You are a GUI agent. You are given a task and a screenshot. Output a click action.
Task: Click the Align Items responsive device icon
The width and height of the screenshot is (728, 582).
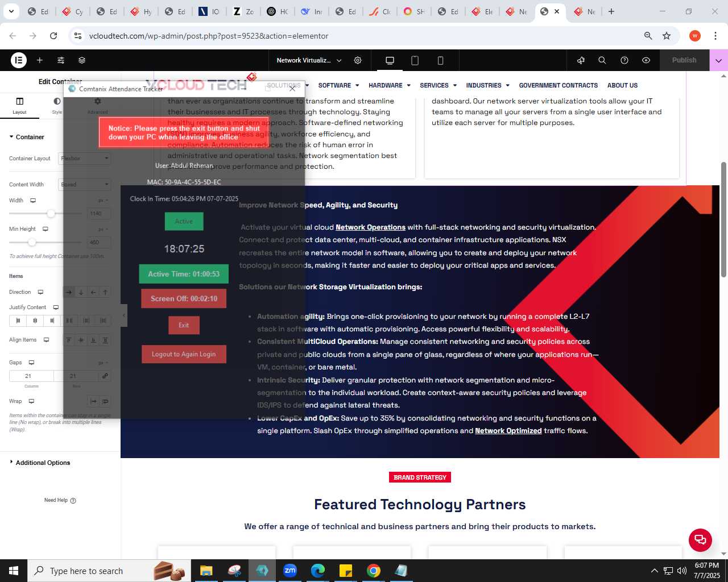46,340
